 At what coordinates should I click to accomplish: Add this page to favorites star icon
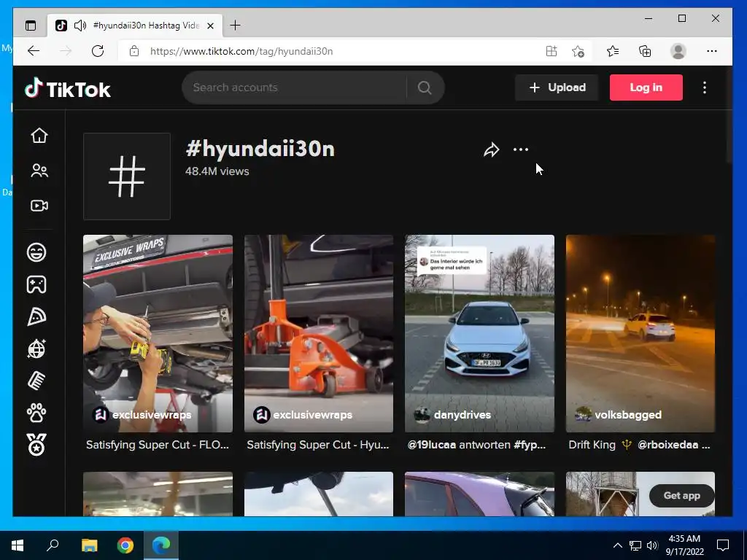[x=578, y=51]
